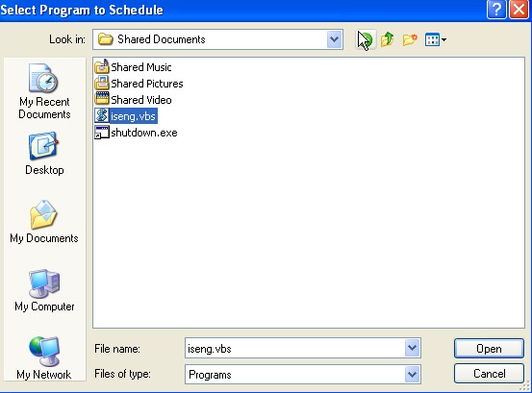This screenshot has height=393, width=532.
Task: Go up one folder level
Action: tap(387, 39)
